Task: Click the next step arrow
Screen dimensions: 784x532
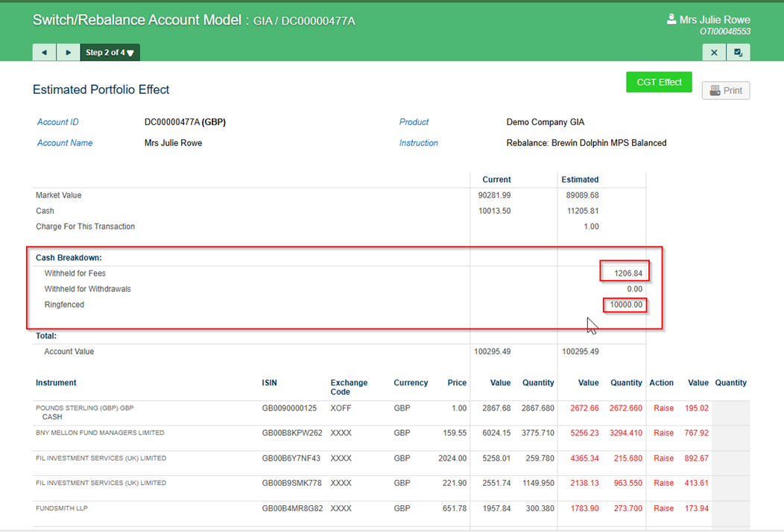Action: (67, 52)
